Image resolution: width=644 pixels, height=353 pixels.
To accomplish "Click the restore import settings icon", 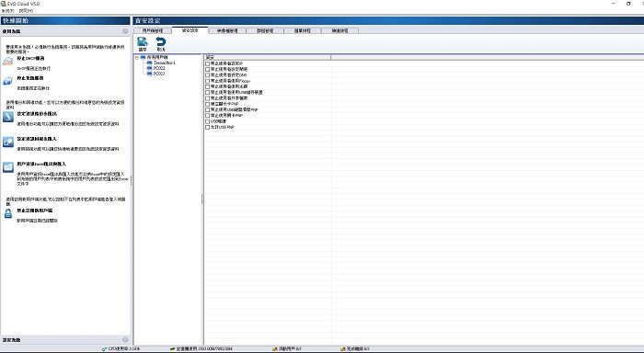I will click(8, 142).
